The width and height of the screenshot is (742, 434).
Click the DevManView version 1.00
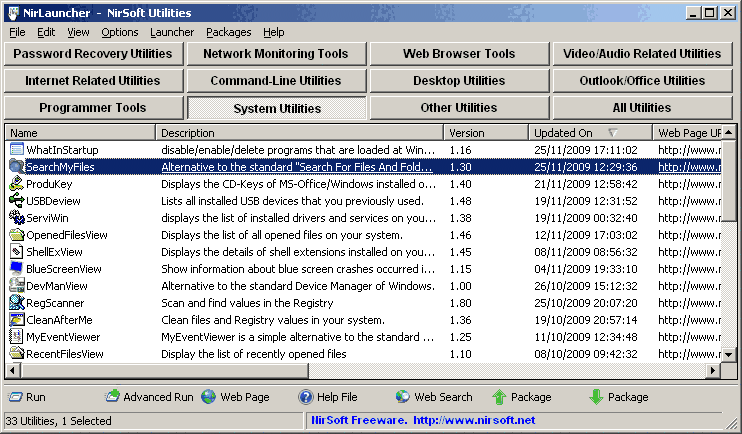tap(460, 286)
